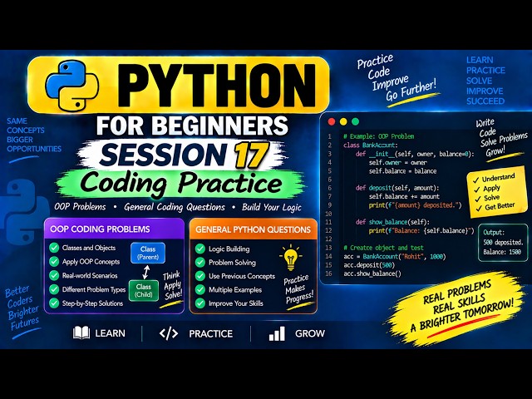Click the green check beside Classes and Objects
This screenshot has width=532, height=399.
[54, 248]
